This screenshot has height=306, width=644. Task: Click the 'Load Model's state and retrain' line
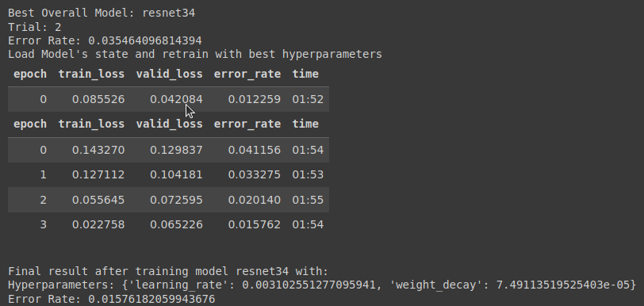(x=195, y=54)
